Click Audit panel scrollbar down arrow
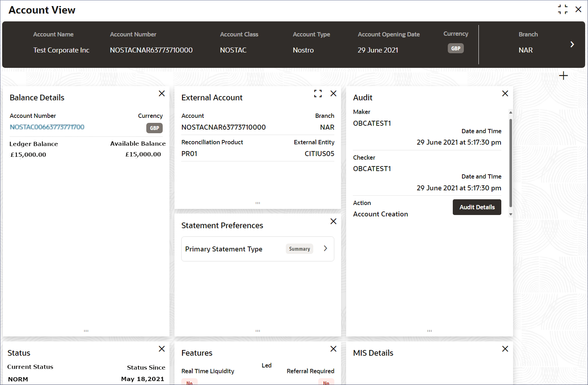The width and height of the screenshot is (588, 385). tap(511, 214)
